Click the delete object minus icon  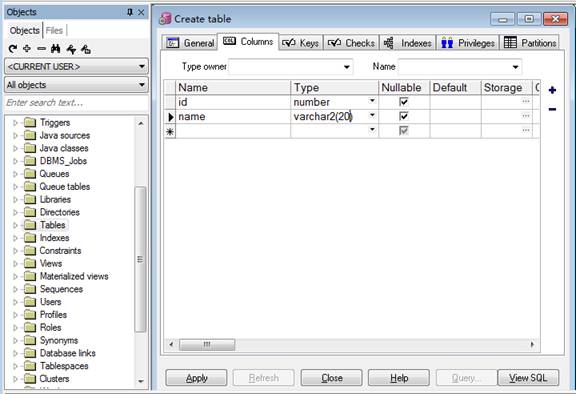coord(41,48)
